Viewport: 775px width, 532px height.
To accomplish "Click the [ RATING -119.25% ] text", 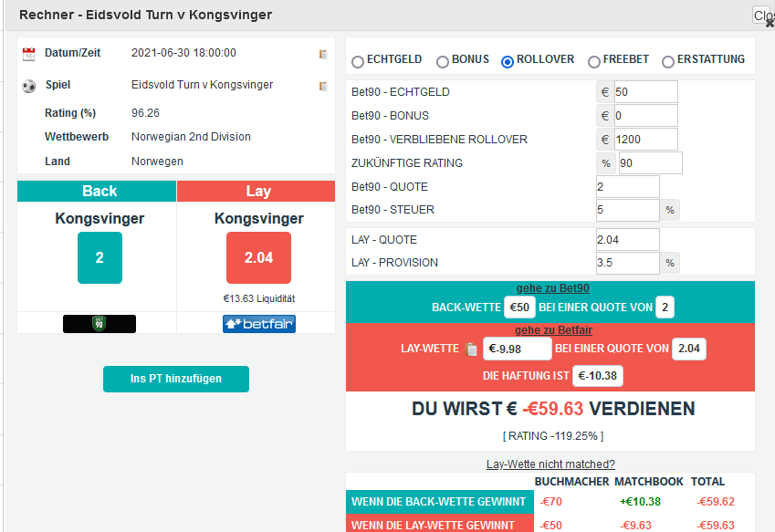I will (553, 436).
